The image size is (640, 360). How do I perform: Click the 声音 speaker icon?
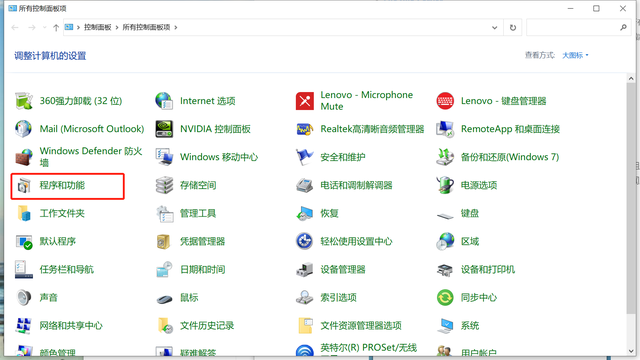tap(24, 298)
